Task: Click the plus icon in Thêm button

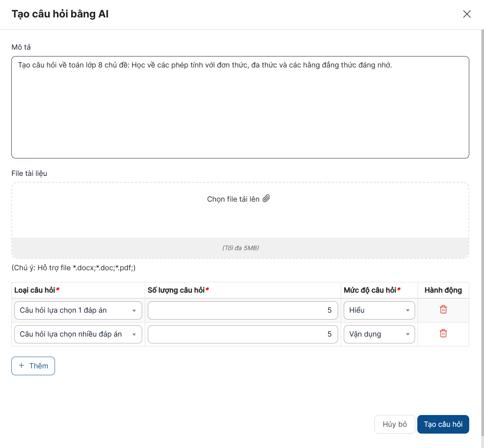Action: point(22,366)
